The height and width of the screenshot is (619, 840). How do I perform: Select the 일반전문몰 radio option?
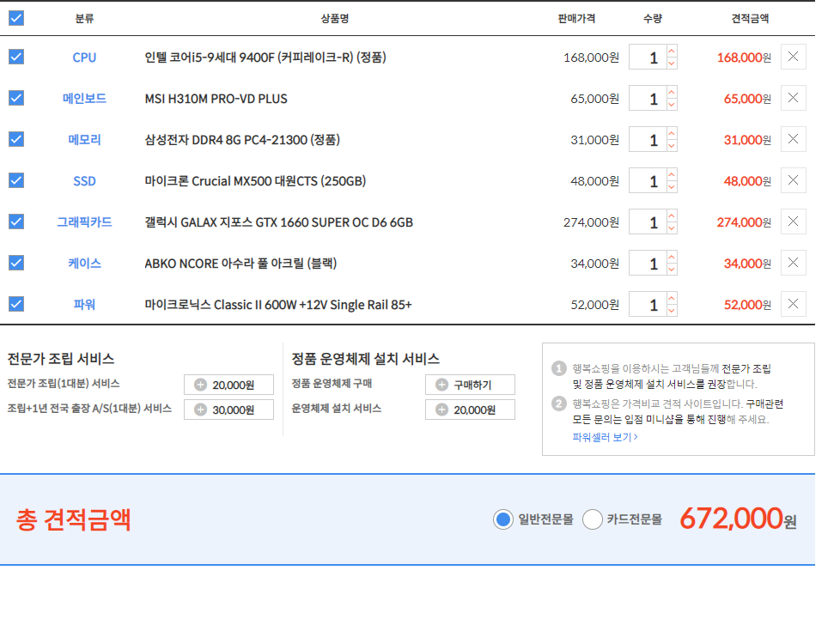pyautogui.click(x=503, y=519)
